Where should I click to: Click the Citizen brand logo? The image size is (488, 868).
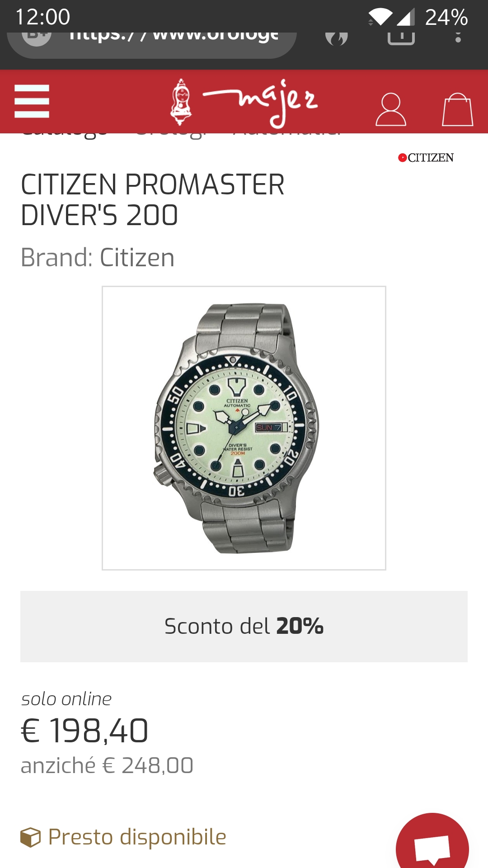tap(426, 158)
